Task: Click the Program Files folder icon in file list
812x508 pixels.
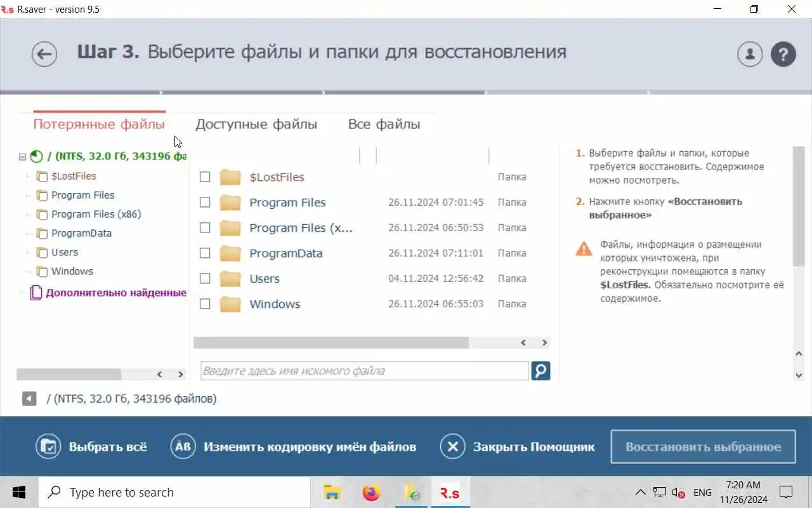Action: click(x=230, y=203)
